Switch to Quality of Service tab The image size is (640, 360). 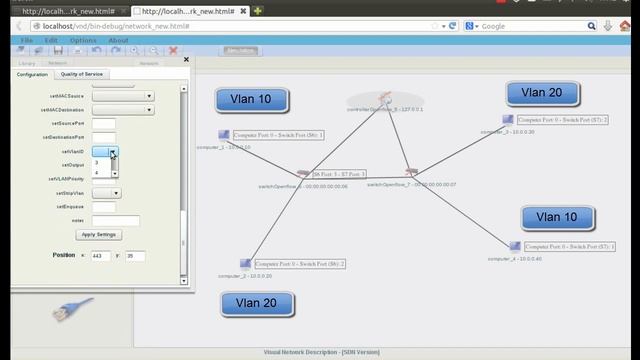coord(82,74)
